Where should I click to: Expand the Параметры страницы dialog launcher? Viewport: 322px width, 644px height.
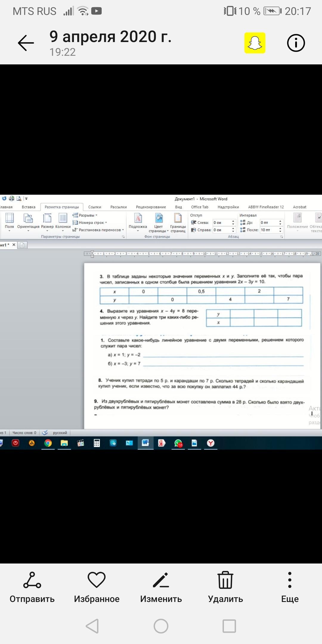(x=123, y=237)
